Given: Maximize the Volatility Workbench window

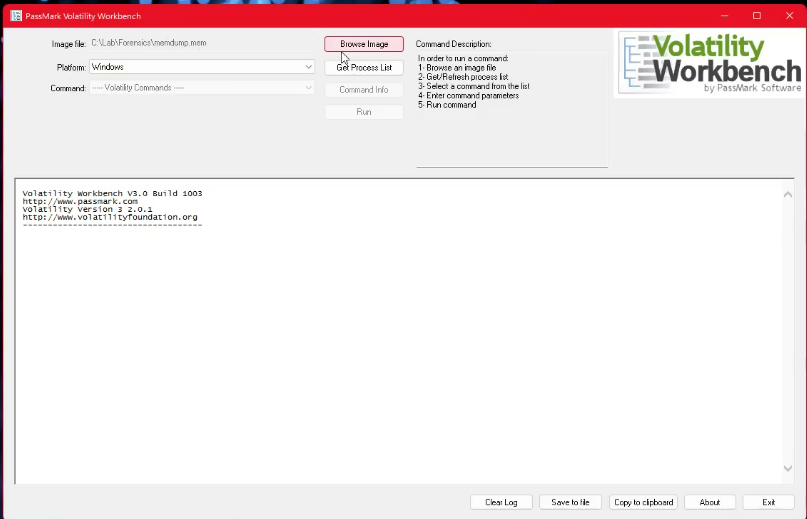Looking at the screenshot, I should click(x=757, y=16).
